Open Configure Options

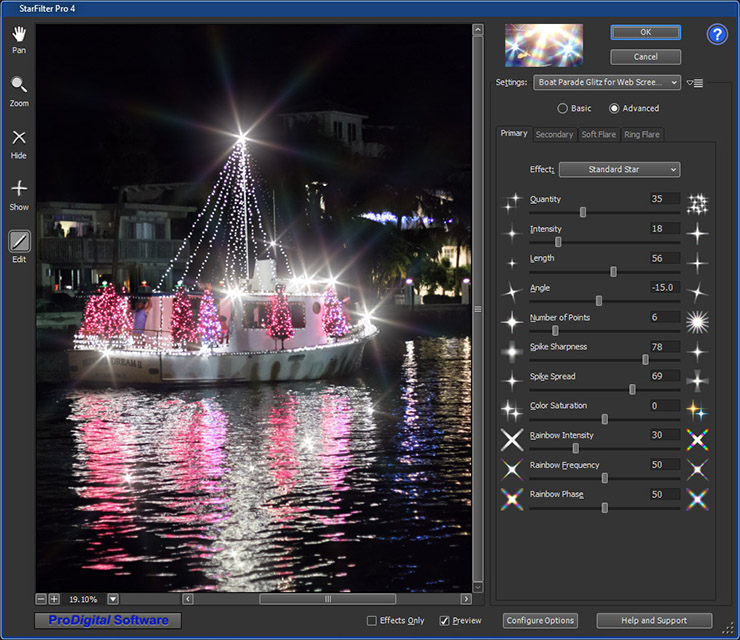(x=540, y=621)
